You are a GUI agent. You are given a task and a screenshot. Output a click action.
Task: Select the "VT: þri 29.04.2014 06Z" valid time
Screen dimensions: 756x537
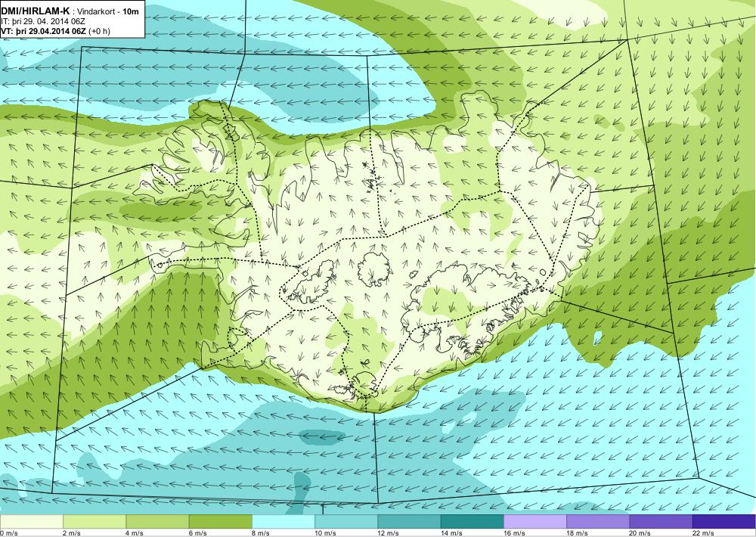43,31
